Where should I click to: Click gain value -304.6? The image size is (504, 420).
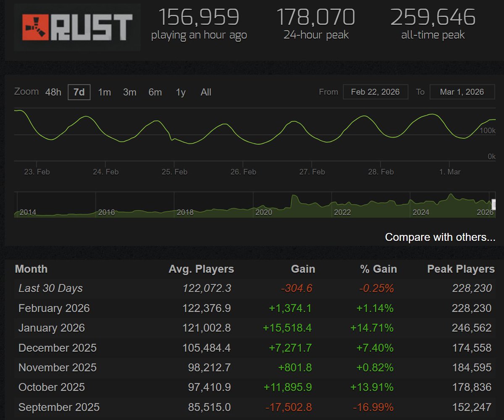pyautogui.click(x=296, y=288)
